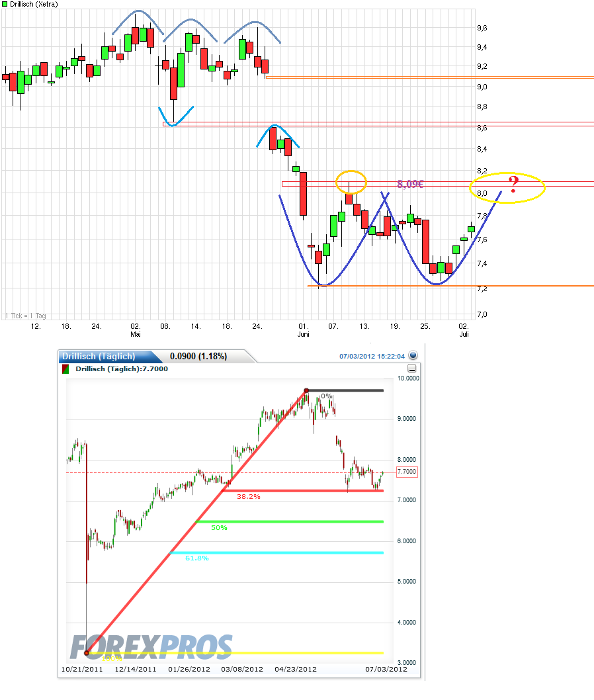594x700 pixels.
Task: Click the 0.0900 (1.18%) change value
Action: [198, 356]
